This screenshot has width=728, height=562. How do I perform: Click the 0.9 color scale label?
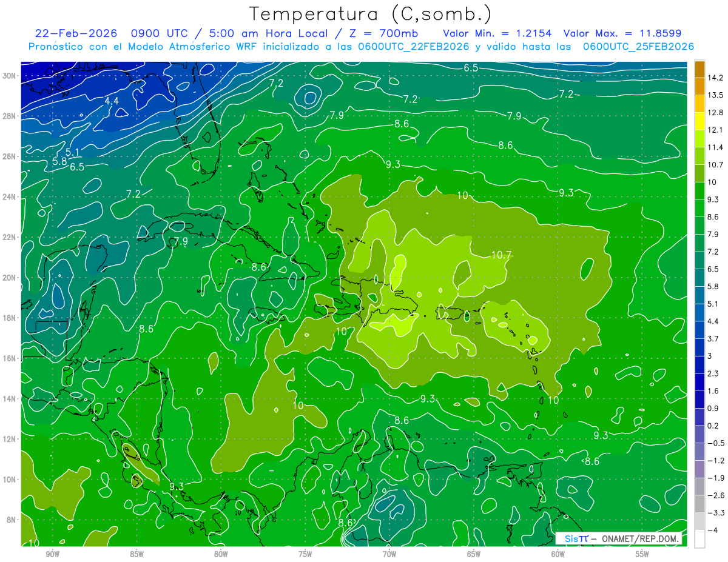pyautogui.click(x=713, y=408)
